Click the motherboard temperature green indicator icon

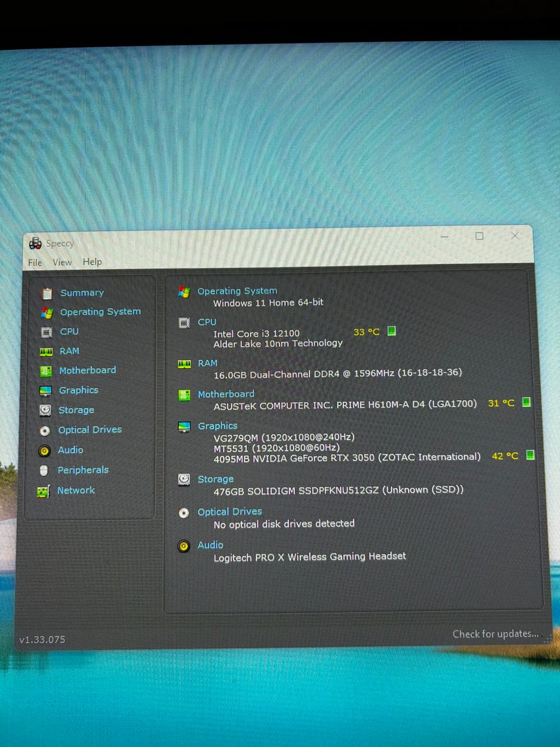click(526, 402)
